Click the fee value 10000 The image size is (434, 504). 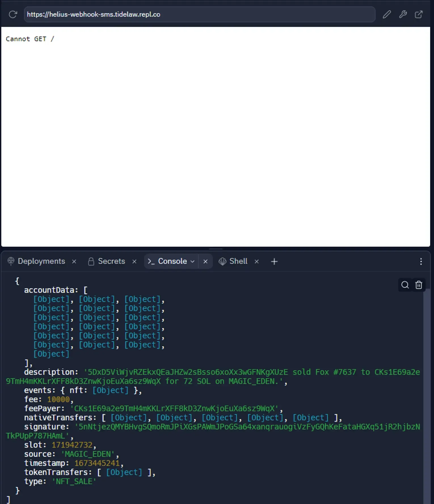coord(58,399)
